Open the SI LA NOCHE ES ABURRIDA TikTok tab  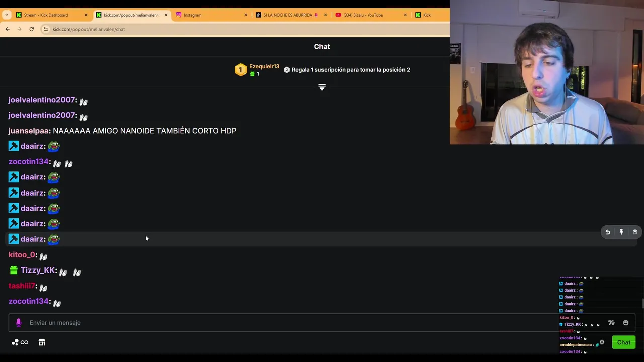(x=291, y=15)
